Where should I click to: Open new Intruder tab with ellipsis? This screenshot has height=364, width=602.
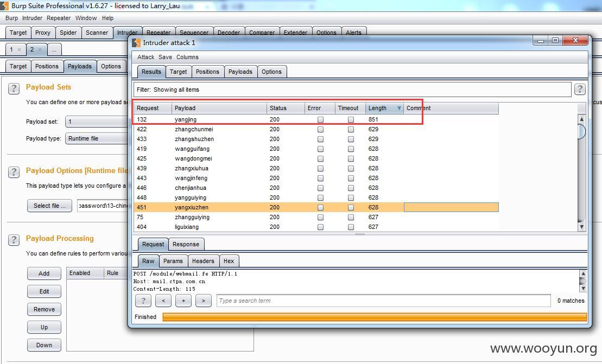pyautogui.click(x=54, y=49)
